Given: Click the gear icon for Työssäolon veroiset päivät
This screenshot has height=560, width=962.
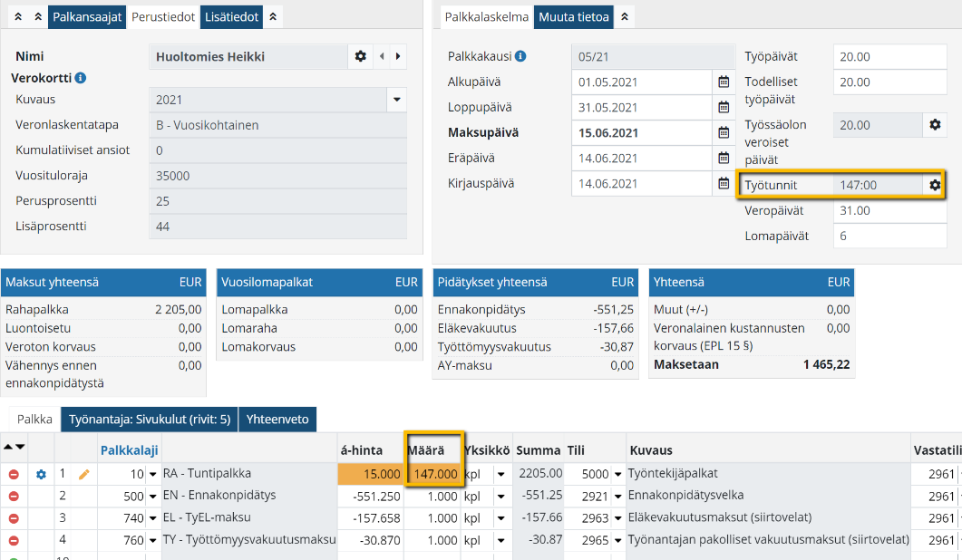Looking at the screenshot, I should [935, 125].
